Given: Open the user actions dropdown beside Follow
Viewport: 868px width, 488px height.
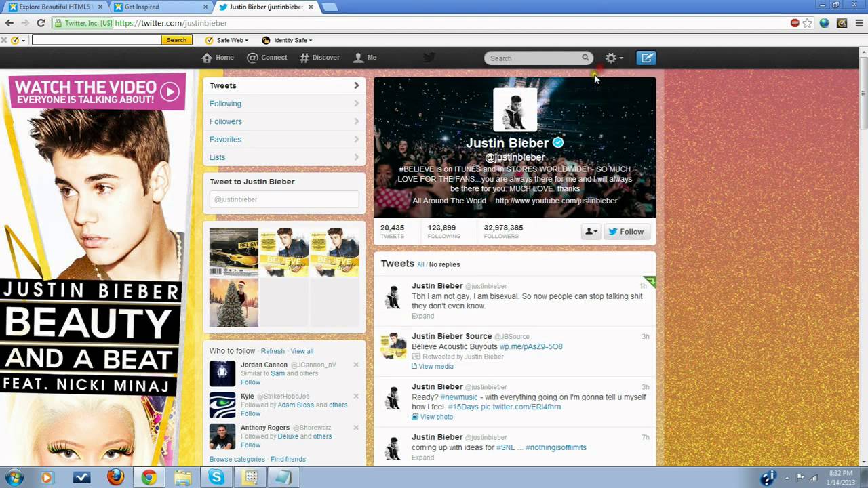Looking at the screenshot, I should [x=591, y=232].
